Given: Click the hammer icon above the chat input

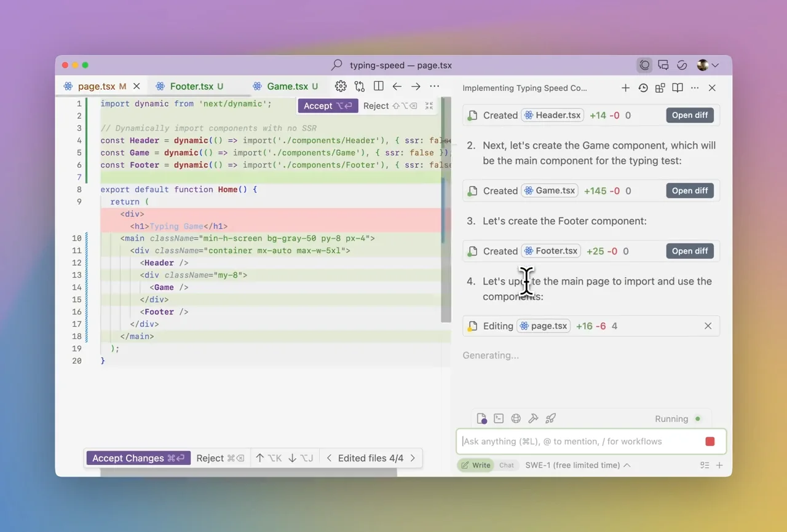Looking at the screenshot, I should point(533,418).
